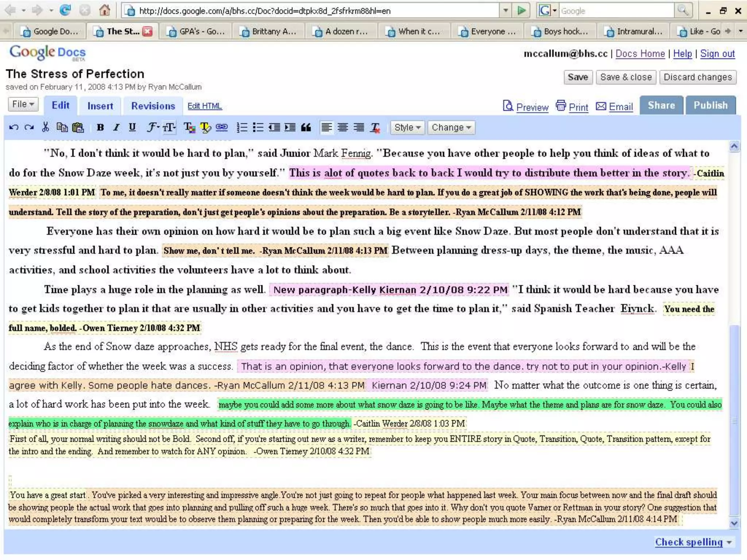Toggle bold formatting
Viewport: 747px width, 560px height.
pos(100,128)
